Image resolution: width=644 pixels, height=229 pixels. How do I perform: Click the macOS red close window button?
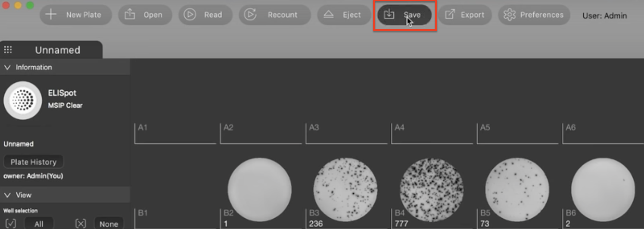tap(6, 5)
